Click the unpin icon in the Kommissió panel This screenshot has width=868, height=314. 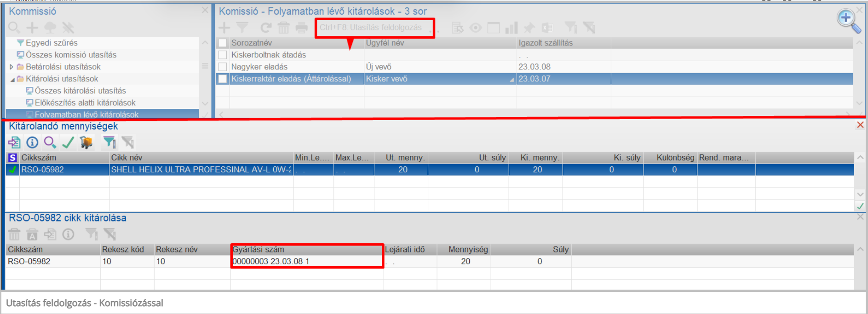68,28
